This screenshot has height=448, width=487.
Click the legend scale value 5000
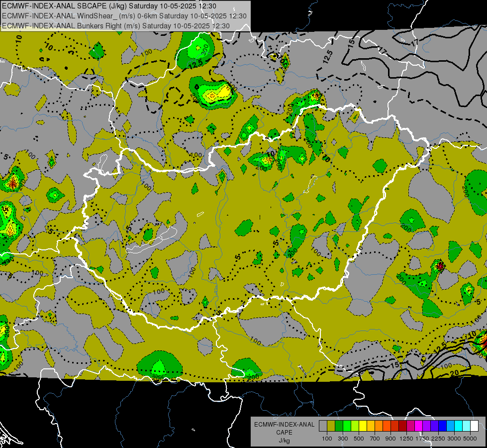point(470,439)
